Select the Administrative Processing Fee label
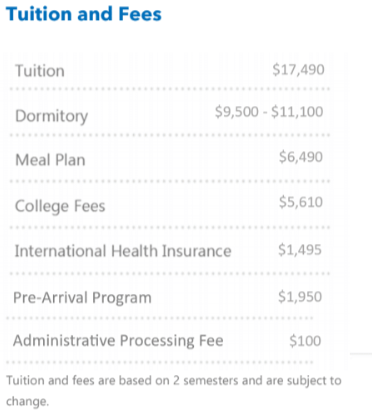 click(x=118, y=341)
